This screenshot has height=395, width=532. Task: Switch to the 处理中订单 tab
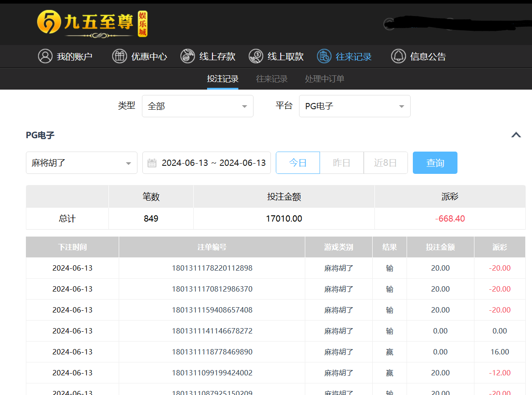(324, 79)
